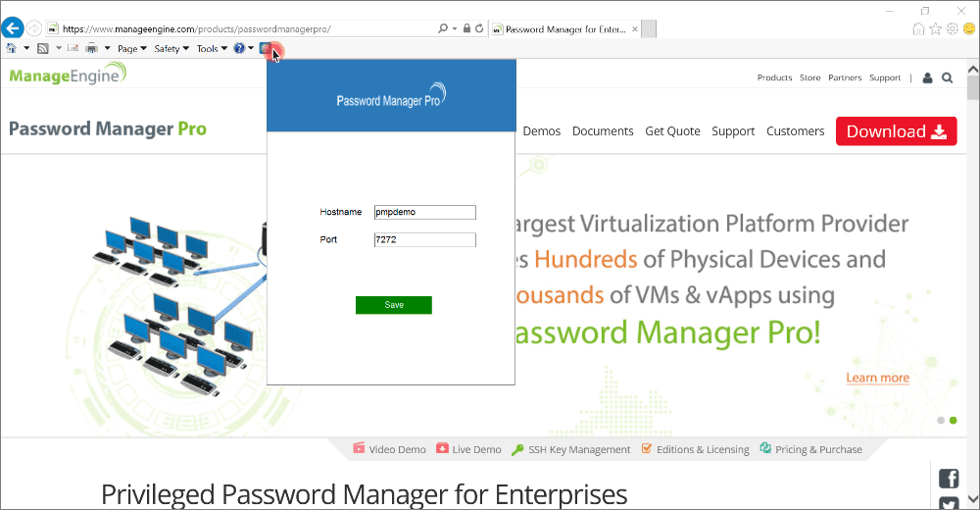Open the browser settings gear icon

tap(952, 29)
